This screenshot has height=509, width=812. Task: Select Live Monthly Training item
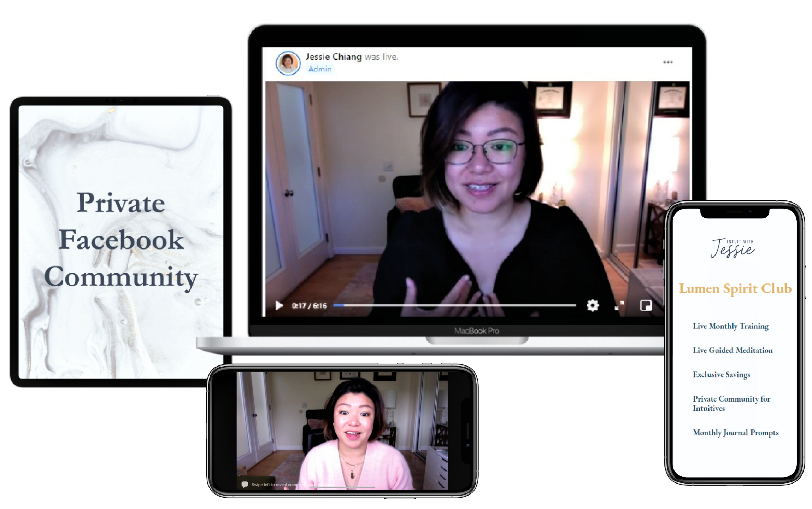tap(730, 326)
